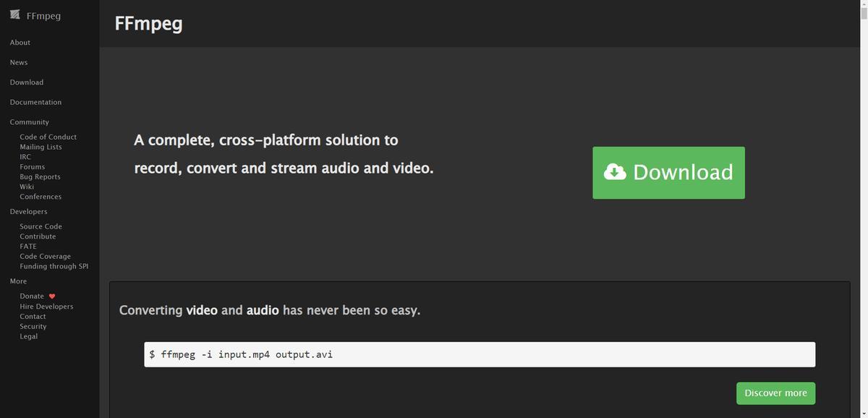The width and height of the screenshot is (868, 418).
Task: Open Funding through SPI link
Action: click(x=54, y=266)
